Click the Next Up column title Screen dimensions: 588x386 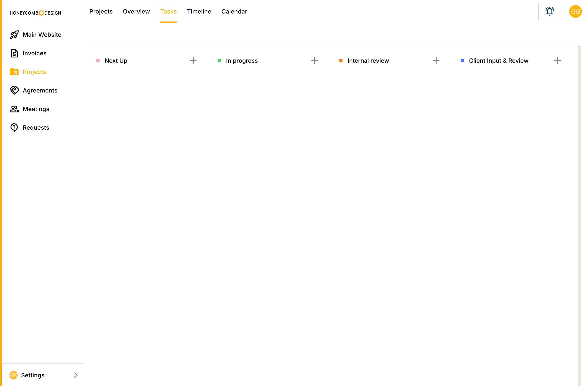click(116, 61)
